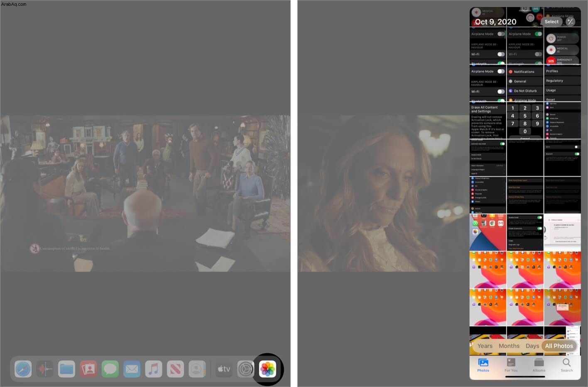588x387 pixels.
Task: Switch to the Days view
Action: point(532,346)
